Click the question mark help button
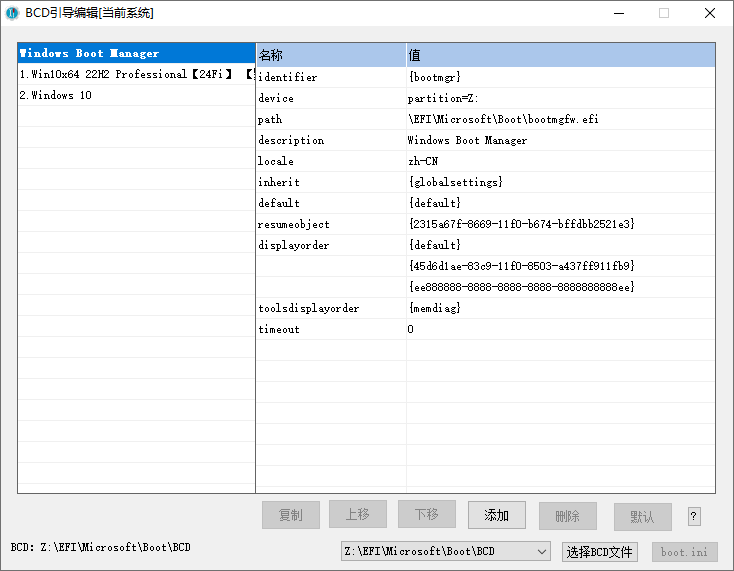Viewport: 734px width, 571px height. pos(694,516)
